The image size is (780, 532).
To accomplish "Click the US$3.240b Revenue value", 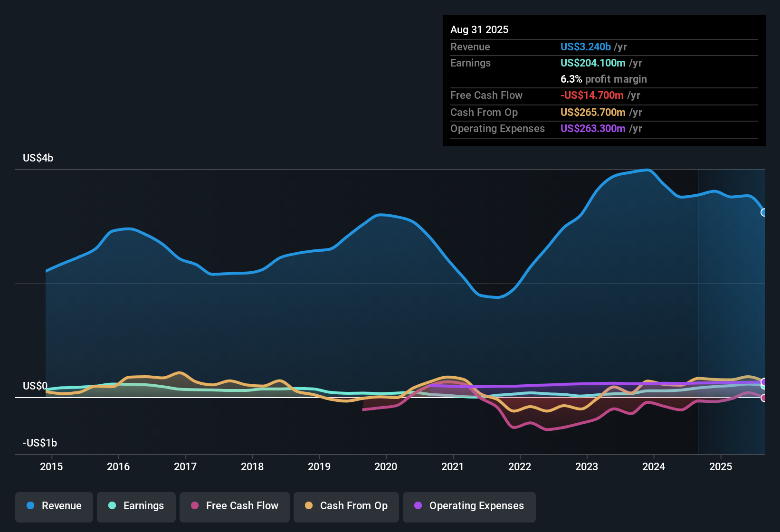I will (x=585, y=47).
